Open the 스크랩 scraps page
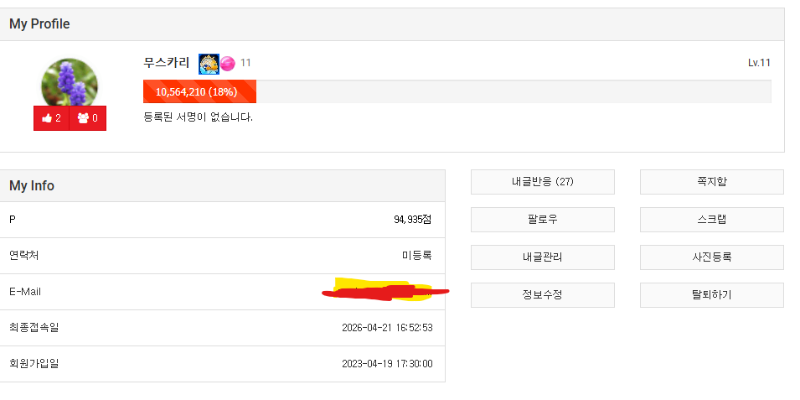 click(711, 220)
